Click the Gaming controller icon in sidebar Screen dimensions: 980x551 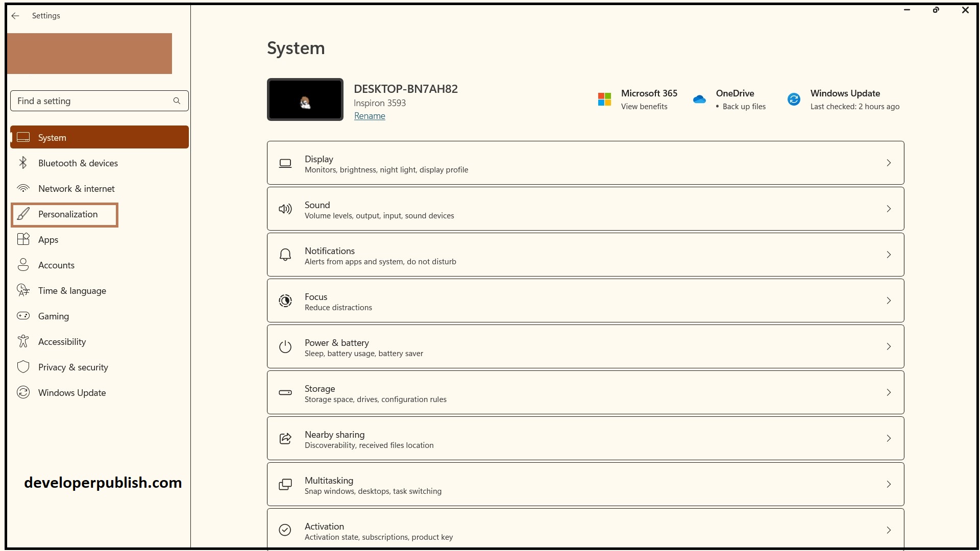pos(23,316)
